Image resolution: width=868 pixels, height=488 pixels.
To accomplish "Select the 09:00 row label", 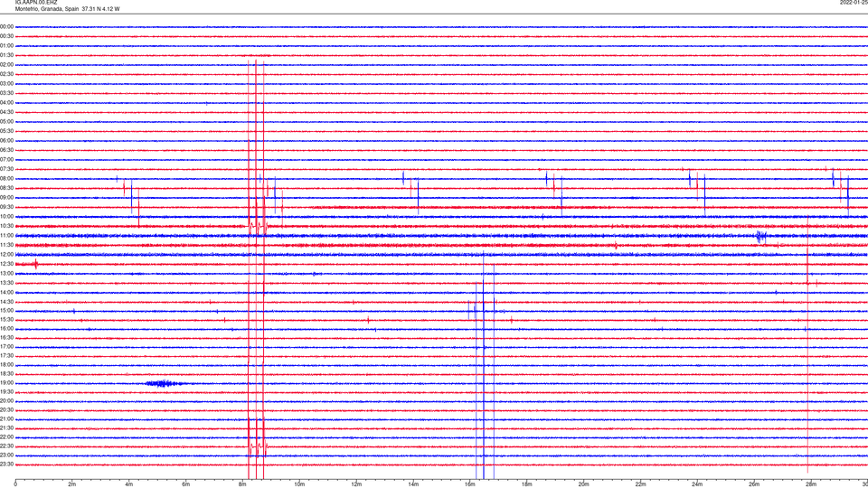I will click(6, 198).
